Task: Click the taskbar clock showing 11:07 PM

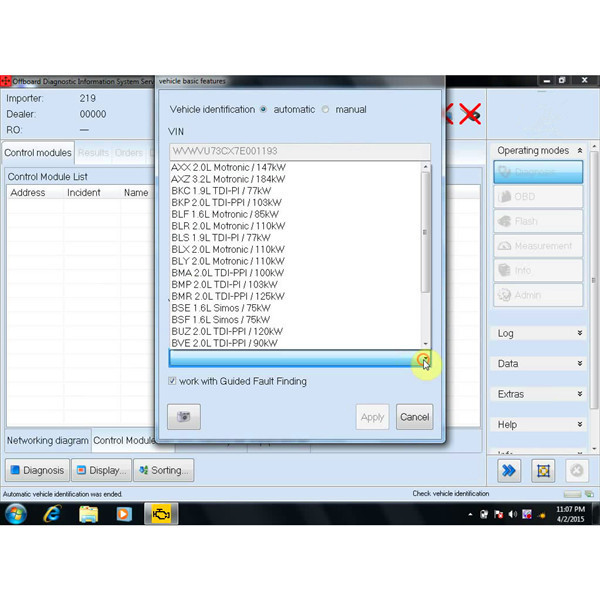Action: click(x=570, y=514)
